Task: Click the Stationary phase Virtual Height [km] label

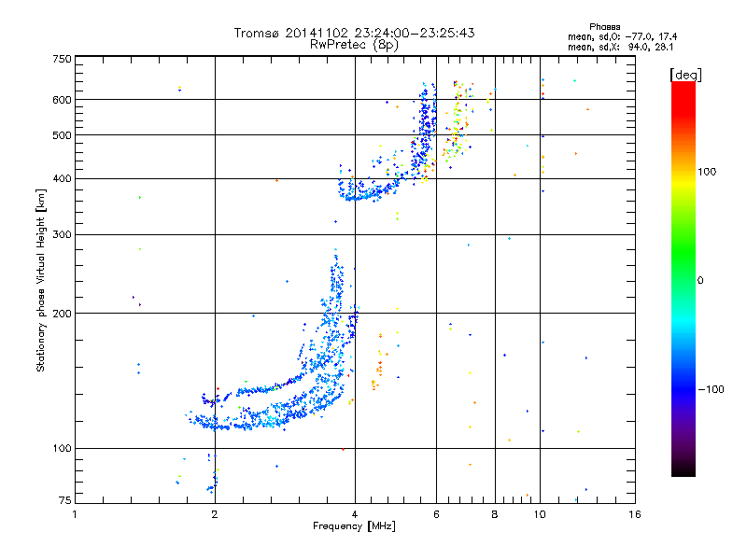Action: (x=41, y=281)
